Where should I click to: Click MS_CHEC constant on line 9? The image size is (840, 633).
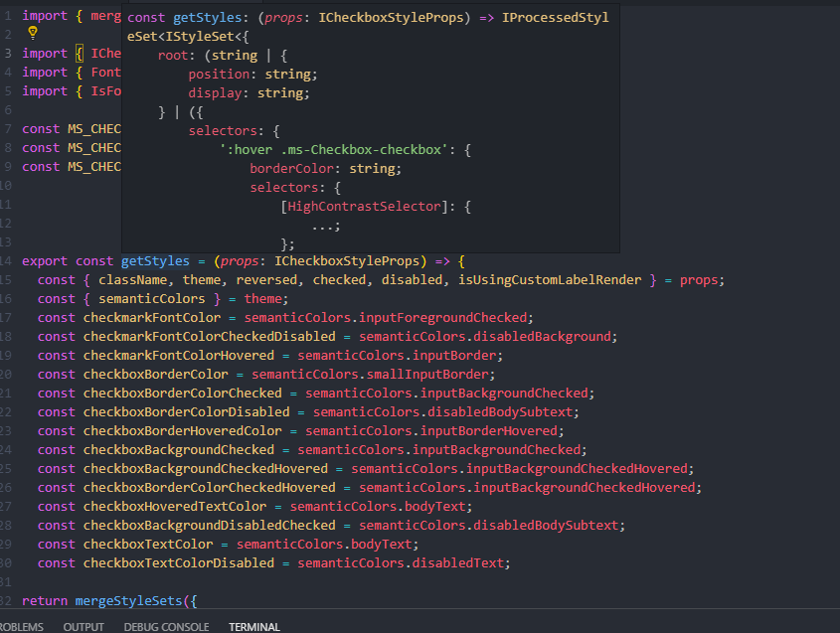[x=94, y=167]
